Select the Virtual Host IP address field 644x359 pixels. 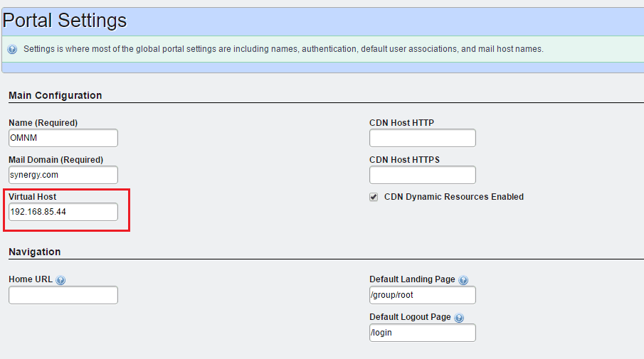coord(63,212)
